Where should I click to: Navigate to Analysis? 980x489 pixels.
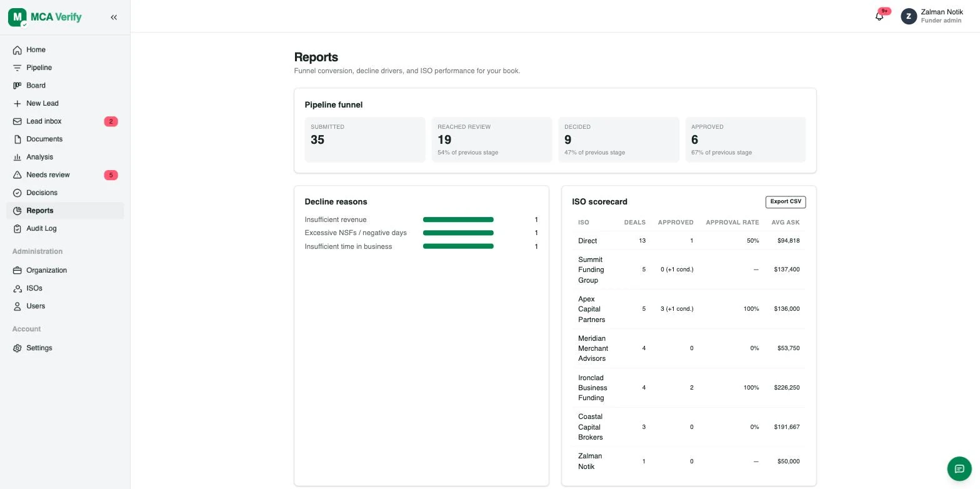[65, 157]
